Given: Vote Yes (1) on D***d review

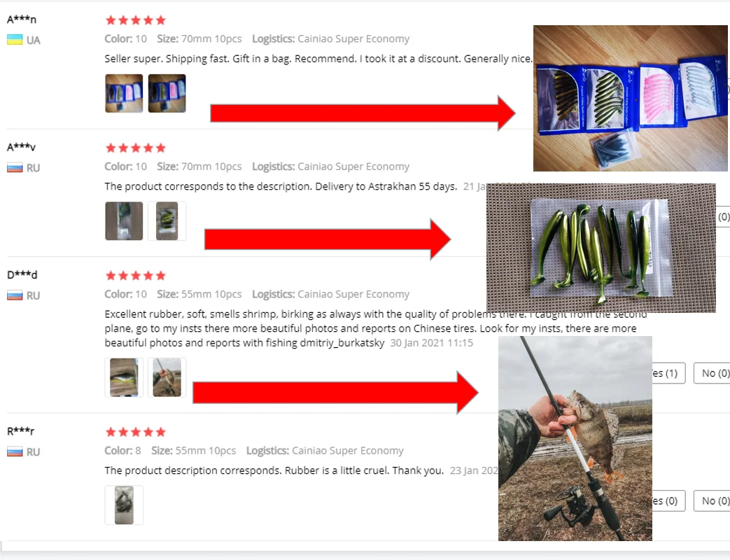Looking at the screenshot, I should click(668, 373).
